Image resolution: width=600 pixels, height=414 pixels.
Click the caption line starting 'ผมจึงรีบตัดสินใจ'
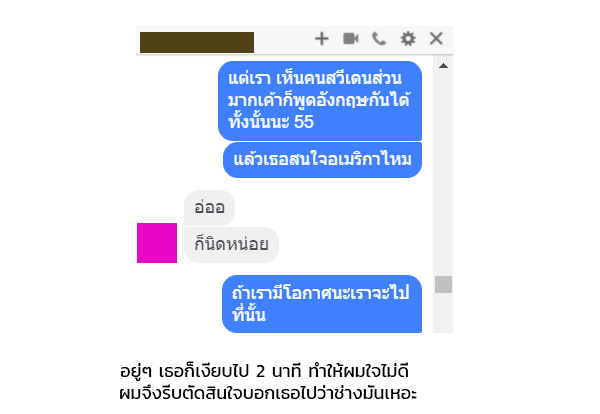tap(268, 393)
